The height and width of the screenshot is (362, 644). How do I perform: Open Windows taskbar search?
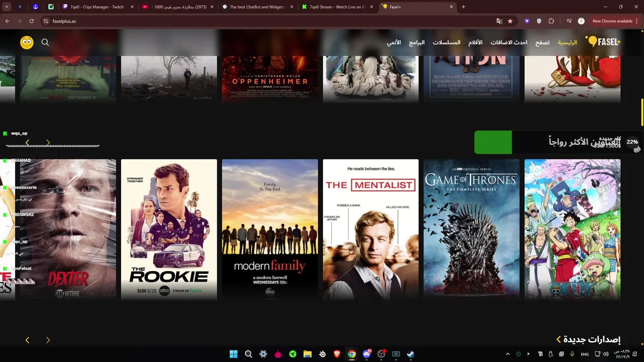248,354
